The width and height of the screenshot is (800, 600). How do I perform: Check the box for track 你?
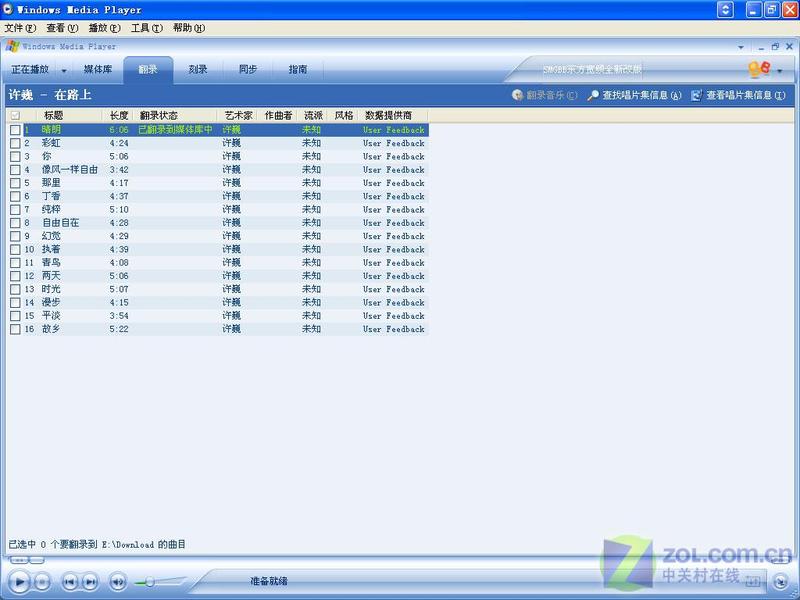[x=15, y=157]
